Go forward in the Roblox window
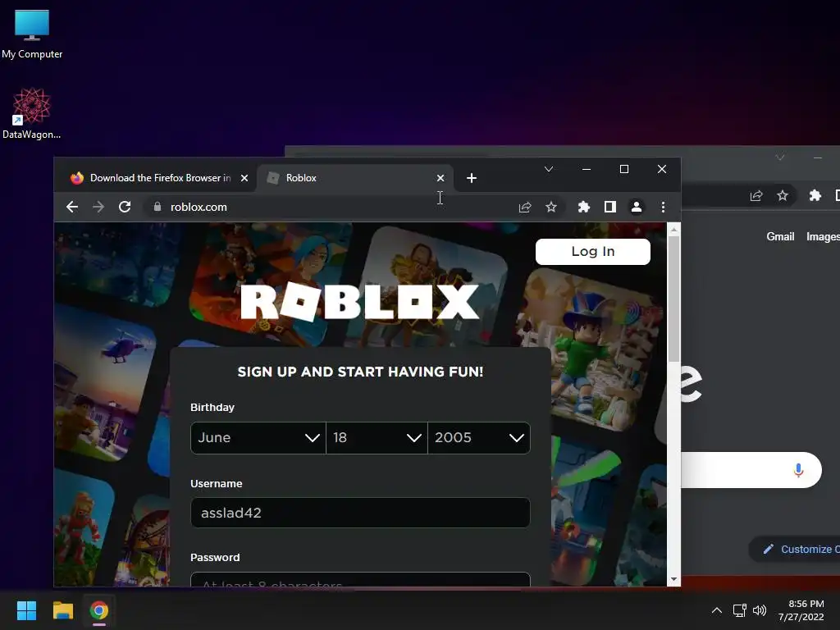 tap(98, 207)
